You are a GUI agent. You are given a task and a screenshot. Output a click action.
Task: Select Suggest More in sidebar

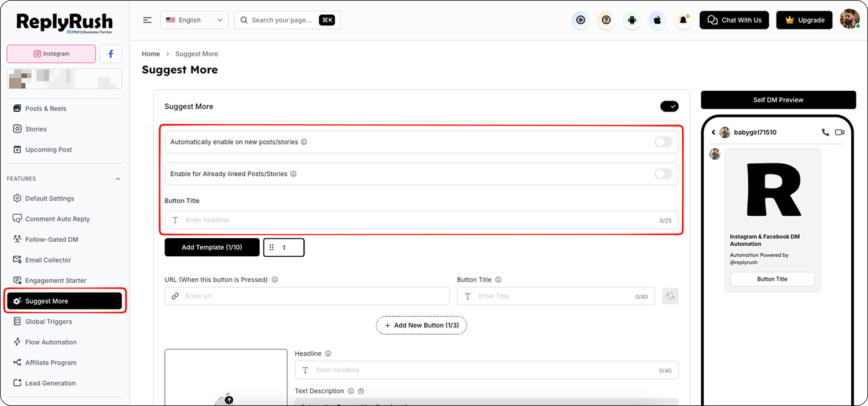[x=64, y=301]
